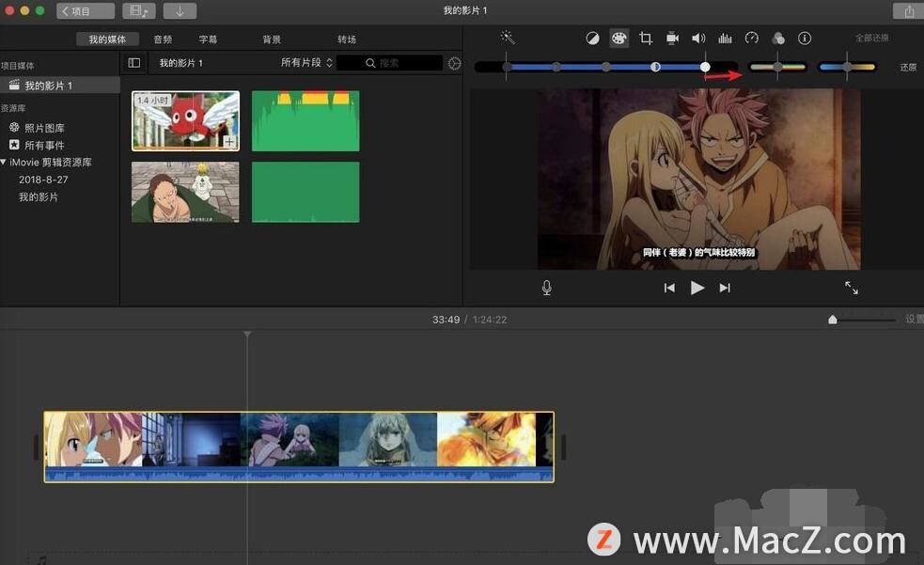The width and height of the screenshot is (924, 565).
Task: Add the red cat clip with plus icon
Action: (228, 141)
